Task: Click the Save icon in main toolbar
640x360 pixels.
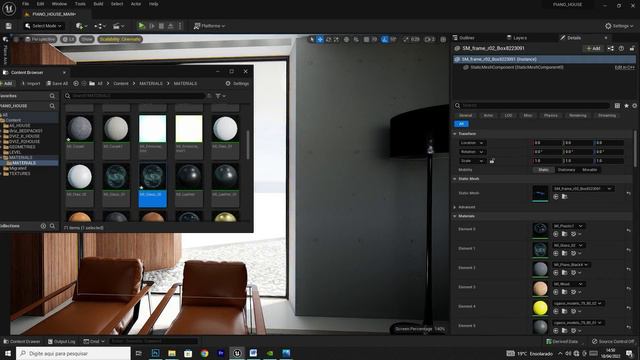Action: 9,26
